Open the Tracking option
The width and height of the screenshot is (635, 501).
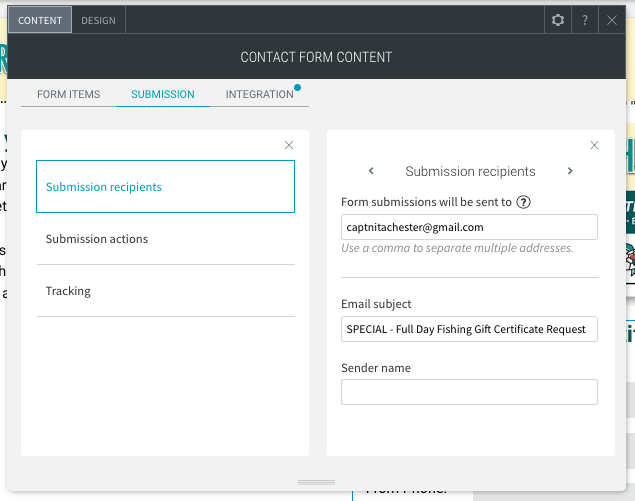[166, 291]
